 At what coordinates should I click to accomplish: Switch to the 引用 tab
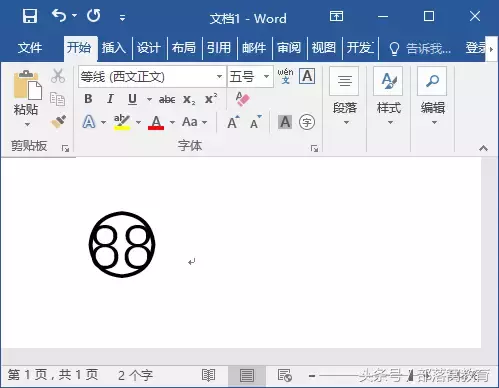click(219, 48)
